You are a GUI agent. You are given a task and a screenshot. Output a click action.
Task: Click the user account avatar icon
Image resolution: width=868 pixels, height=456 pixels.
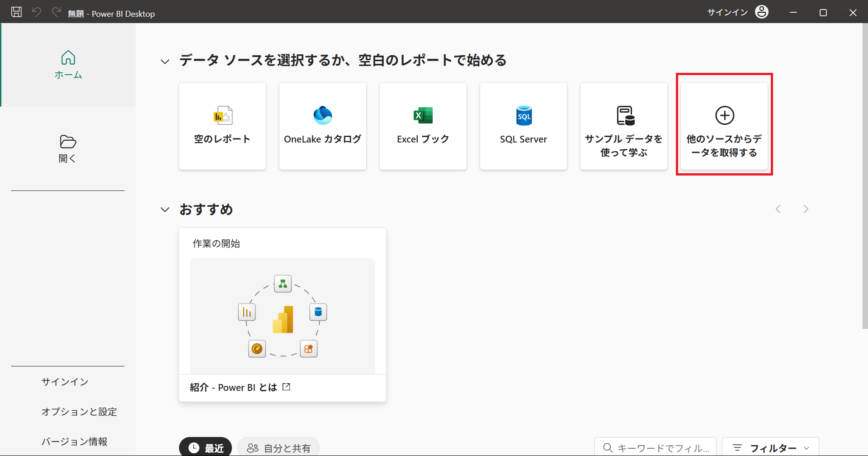click(x=762, y=12)
